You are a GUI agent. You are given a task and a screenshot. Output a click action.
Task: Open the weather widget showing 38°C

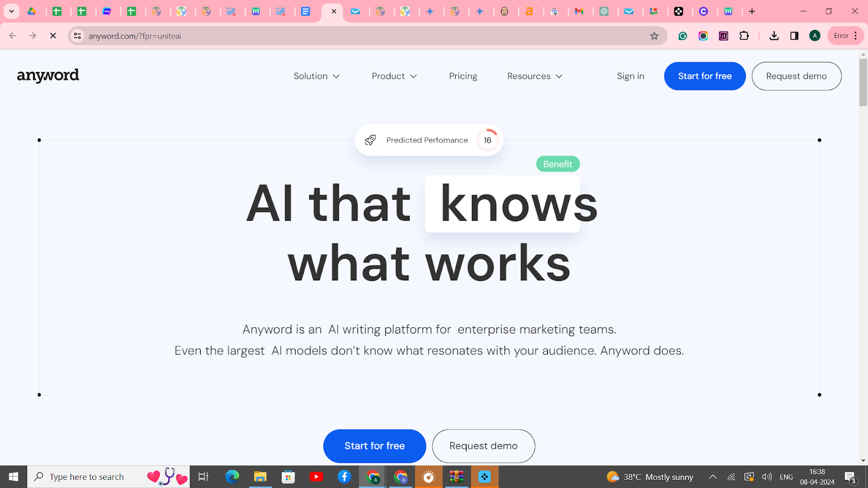[650, 477]
